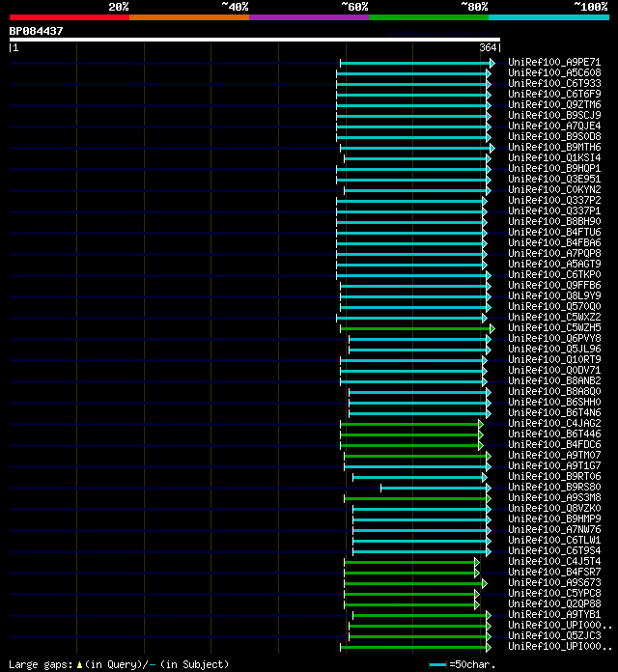Image resolution: width=618 pixels, height=672 pixels.
Task: Select label UniRef100_Q570Q0
Action: click(554, 306)
